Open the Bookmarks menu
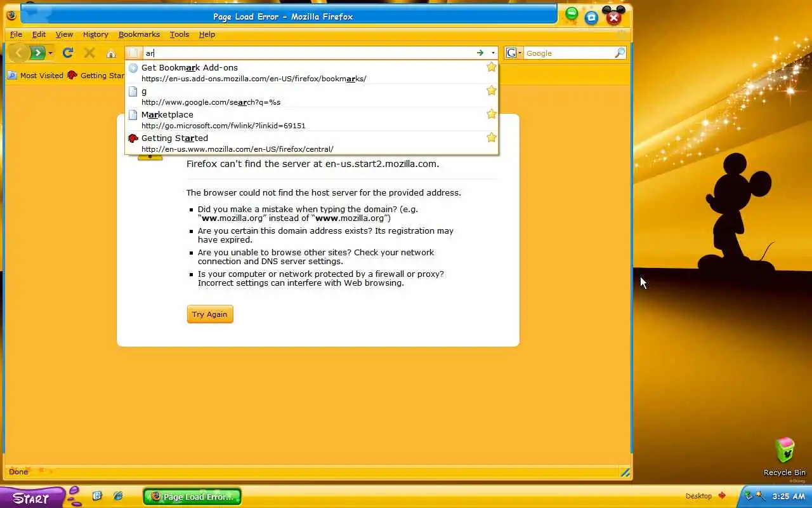The height and width of the screenshot is (508, 812). 139,34
